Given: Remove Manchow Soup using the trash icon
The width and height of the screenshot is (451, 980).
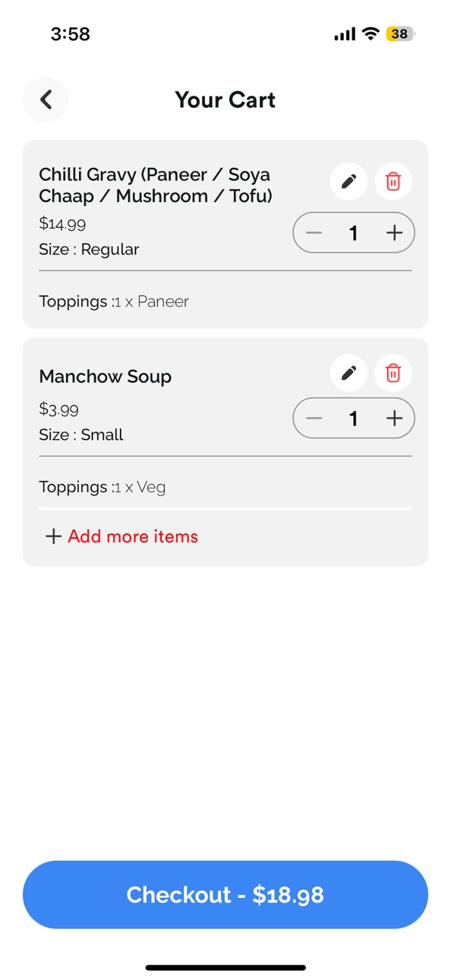Looking at the screenshot, I should pos(393,373).
